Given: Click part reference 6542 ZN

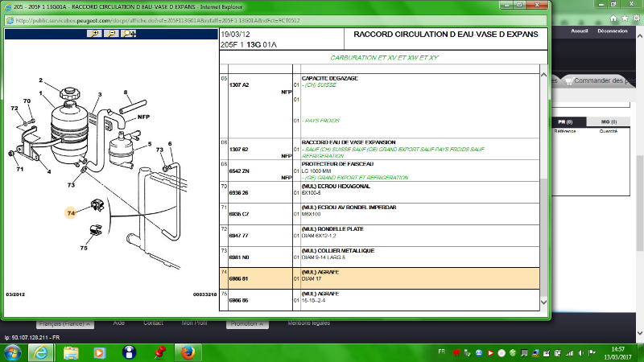Looking at the screenshot, I should (239, 171).
